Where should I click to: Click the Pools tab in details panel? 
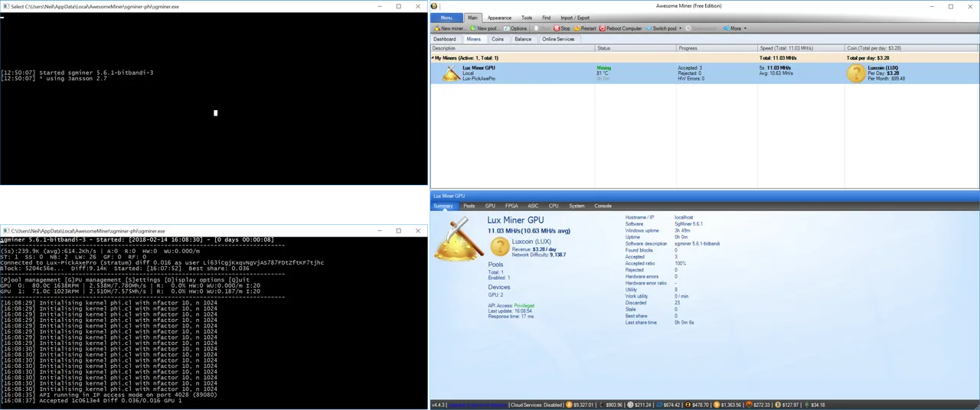pos(469,206)
